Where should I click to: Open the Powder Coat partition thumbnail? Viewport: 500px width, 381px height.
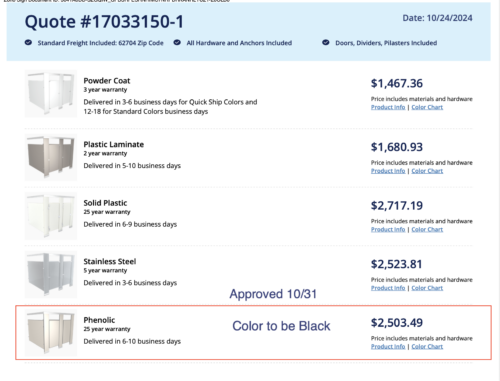(51, 94)
